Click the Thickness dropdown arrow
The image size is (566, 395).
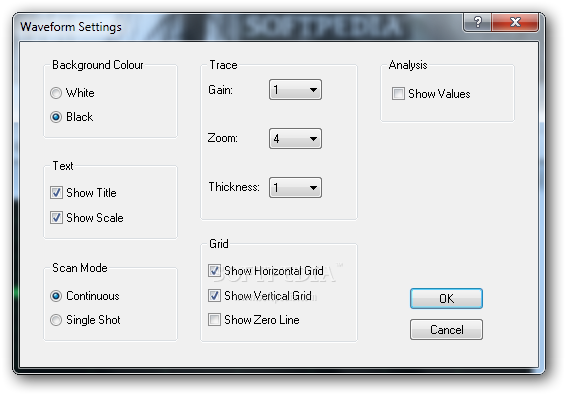coord(313,187)
